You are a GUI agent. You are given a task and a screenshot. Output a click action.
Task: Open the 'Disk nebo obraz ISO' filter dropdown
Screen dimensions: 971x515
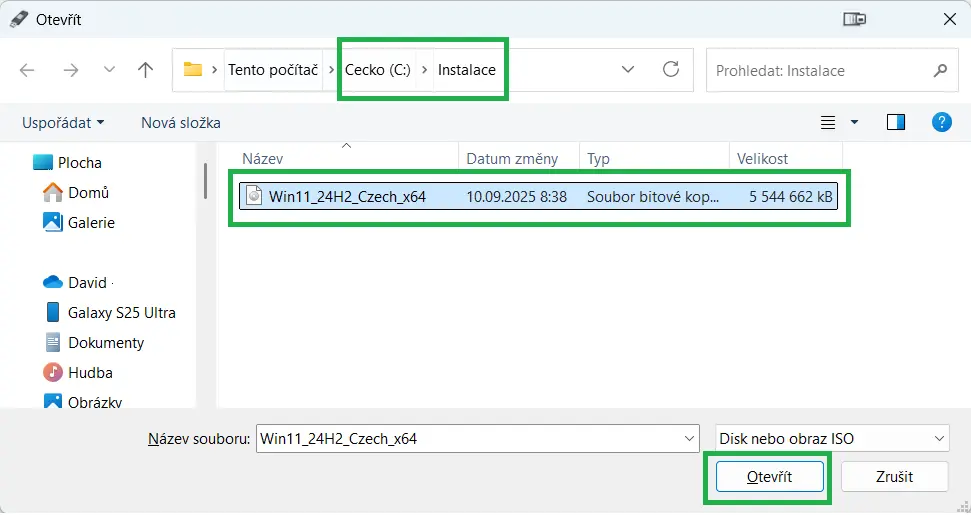tap(832, 439)
